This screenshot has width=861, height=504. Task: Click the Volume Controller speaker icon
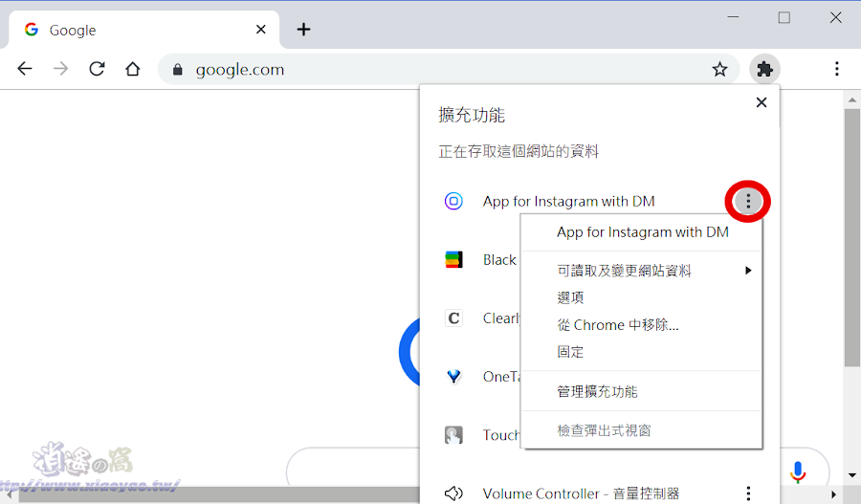pos(453,493)
